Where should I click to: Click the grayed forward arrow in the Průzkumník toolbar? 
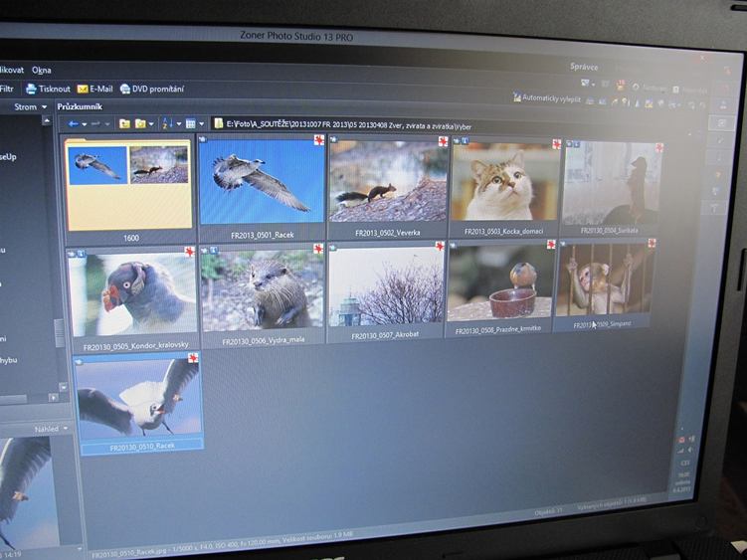tap(95, 124)
